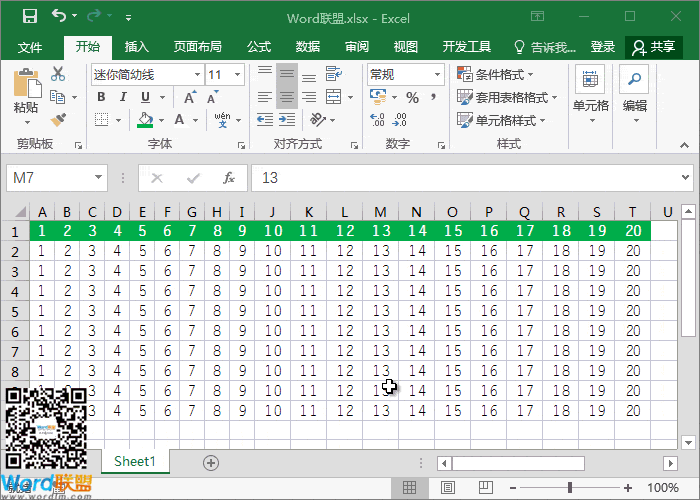Click the Save icon in quick access toolbar
The image size is (700, 500).
29,17
